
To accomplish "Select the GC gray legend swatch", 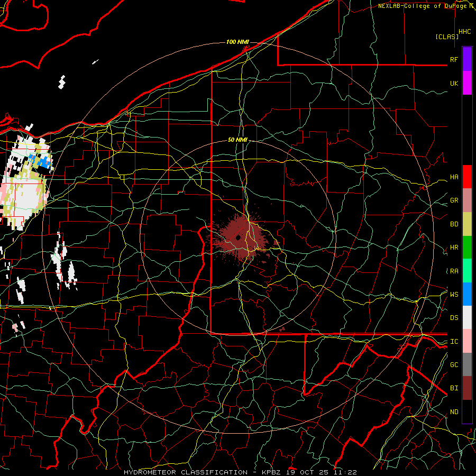I will 467,364.
